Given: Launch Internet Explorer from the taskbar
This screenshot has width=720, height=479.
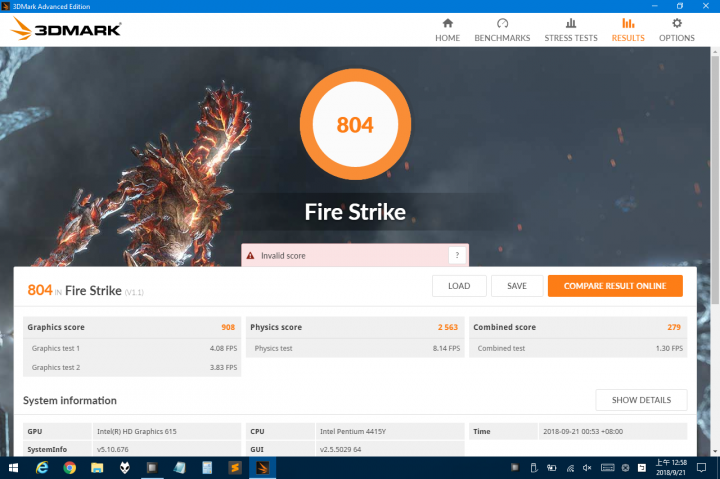Looking at the screenshot, I should coord(42,468).
